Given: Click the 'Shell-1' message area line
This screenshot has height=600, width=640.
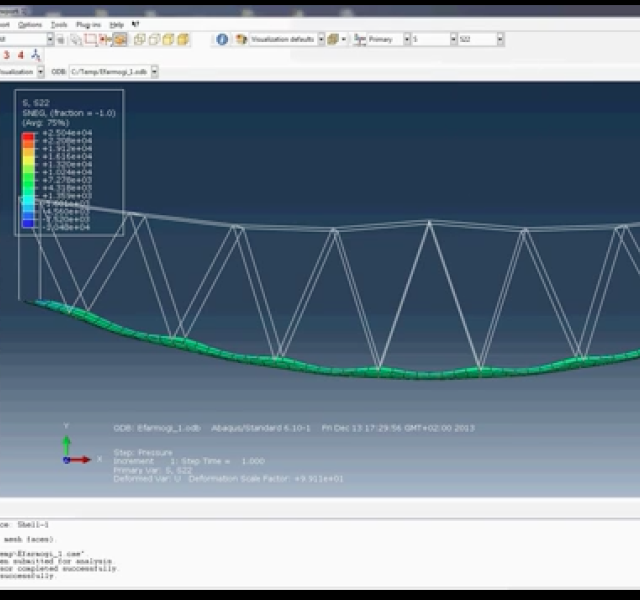Looking at the screenshot, I should [x=24, y=524].
